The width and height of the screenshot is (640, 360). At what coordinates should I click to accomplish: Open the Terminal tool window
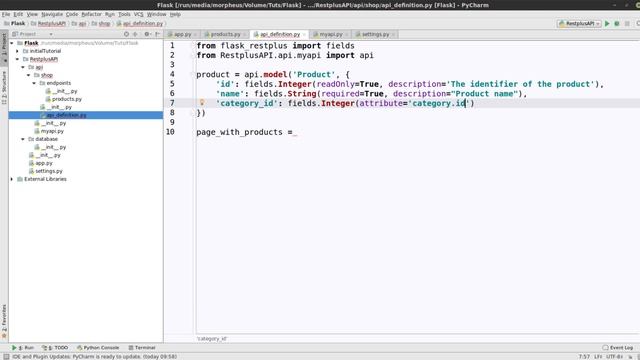click(x=142, y=348)
